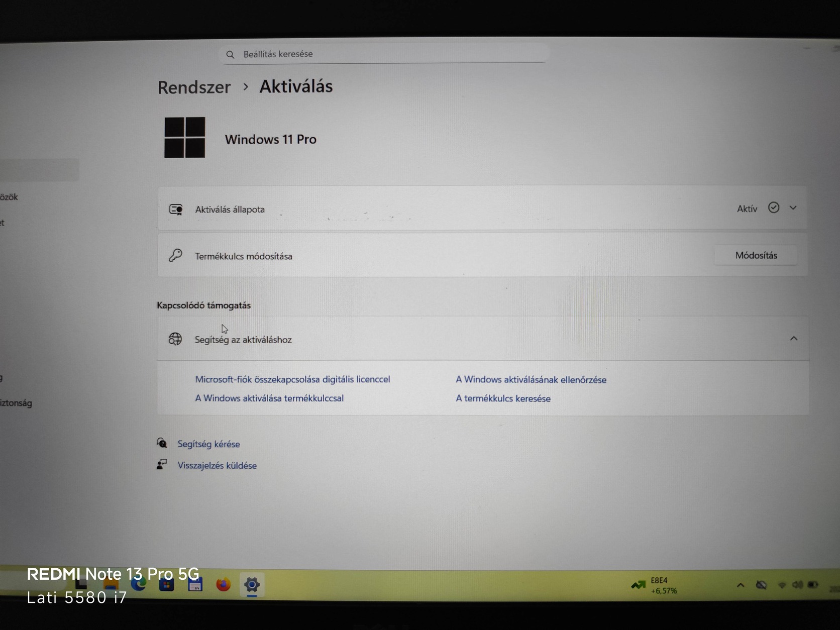Click the 'Termékkulcs módosítása' label
840x630 pixels.
click(x=244, y=256)
